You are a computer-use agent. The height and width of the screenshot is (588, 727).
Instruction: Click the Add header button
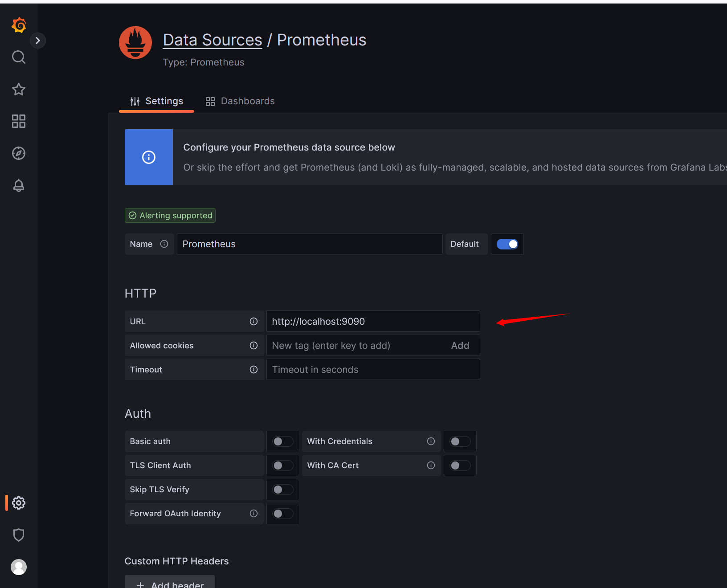170,584
